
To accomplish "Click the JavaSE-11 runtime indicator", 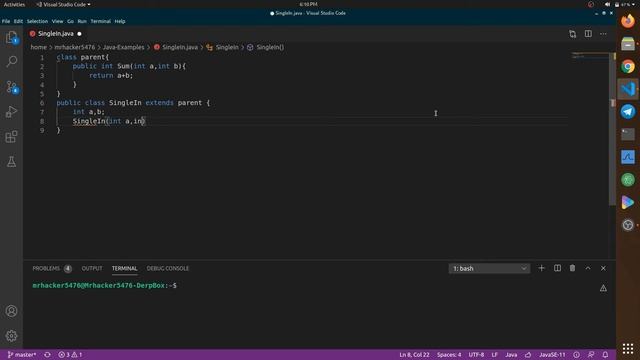I will coord(552,355).
